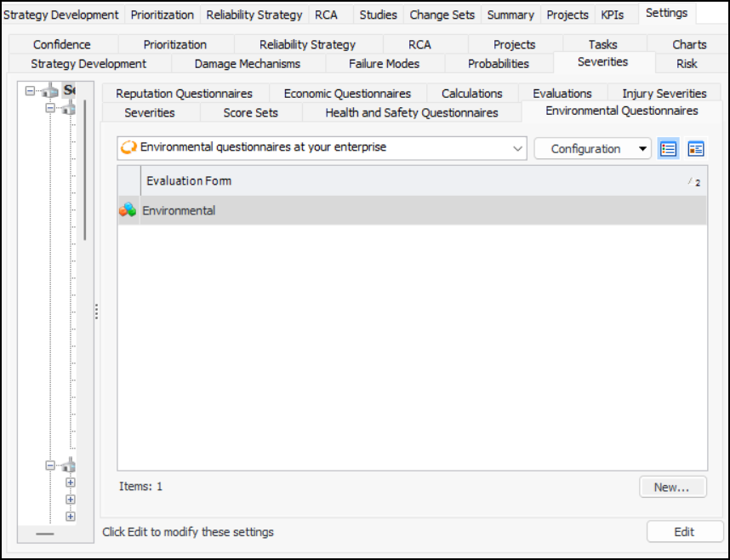Collapse the topmost tree root node

pos(31,91)
